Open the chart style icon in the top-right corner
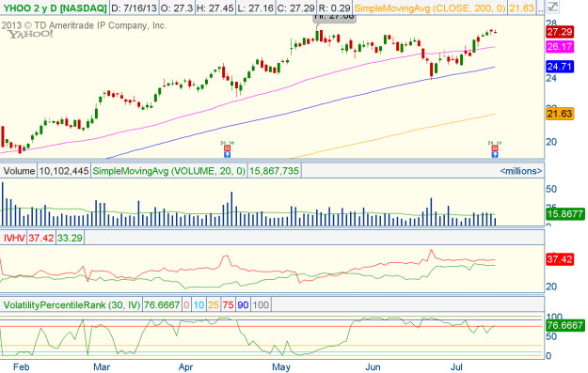This screenshot has width=588, height=373. coord(552,7)
